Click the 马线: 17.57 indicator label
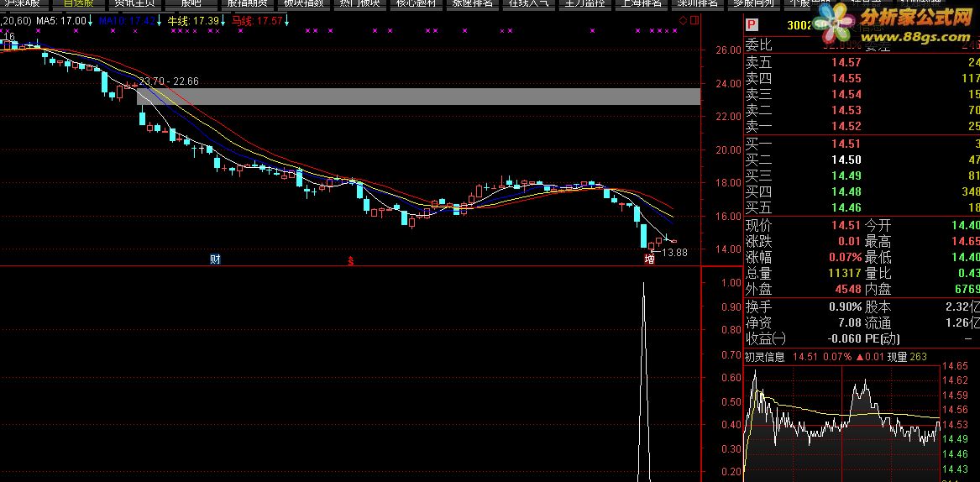Image resolution: width=980 pixels, height=482 pixels. click(257, 21)
